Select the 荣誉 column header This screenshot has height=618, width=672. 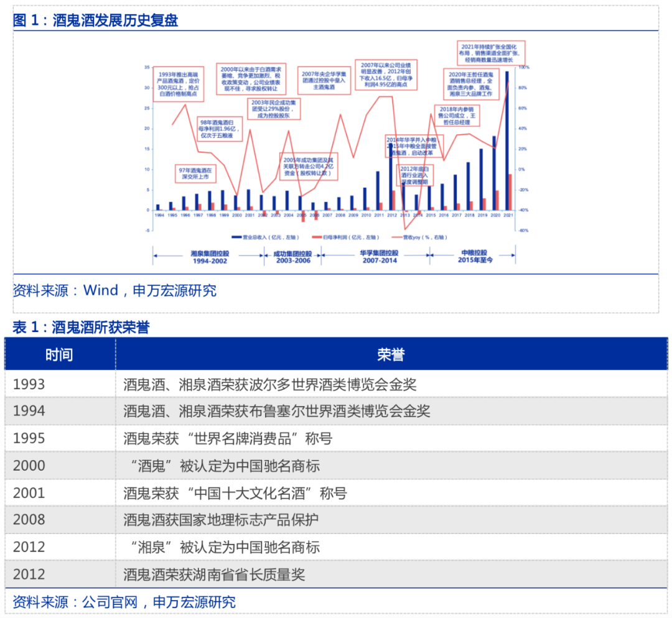point(391,354)
